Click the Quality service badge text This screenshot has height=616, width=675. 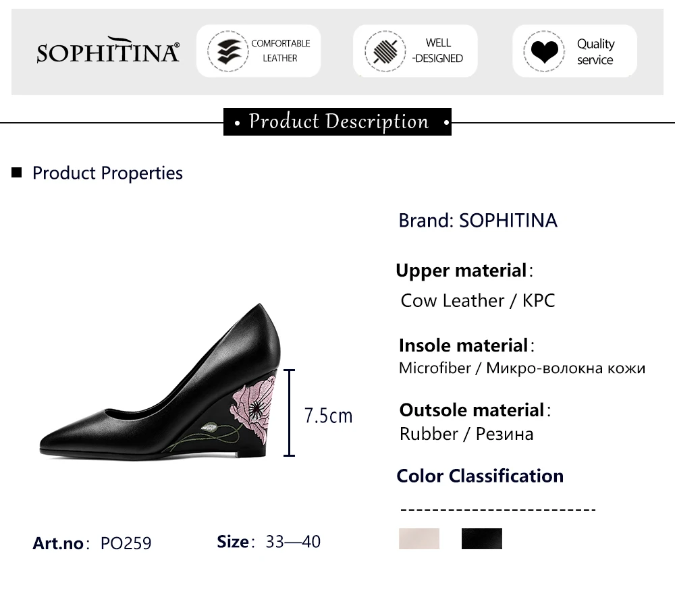click(595, 52)
